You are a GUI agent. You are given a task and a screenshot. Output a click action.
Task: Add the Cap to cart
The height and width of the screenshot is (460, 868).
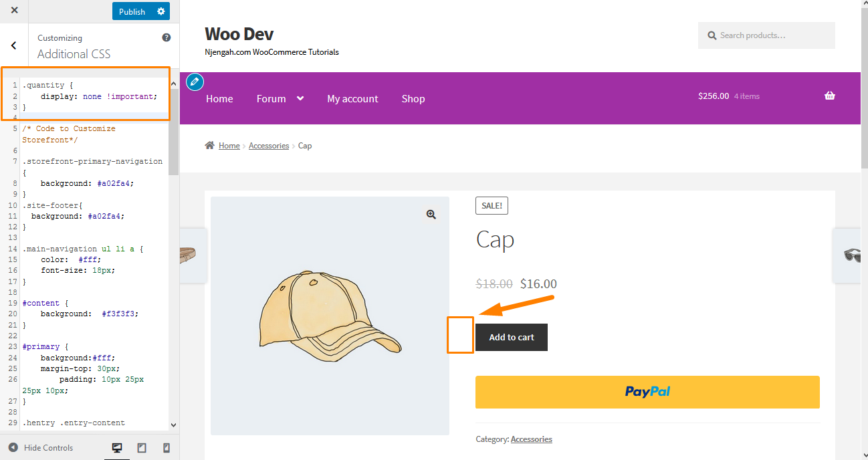[x=512, y=338]
